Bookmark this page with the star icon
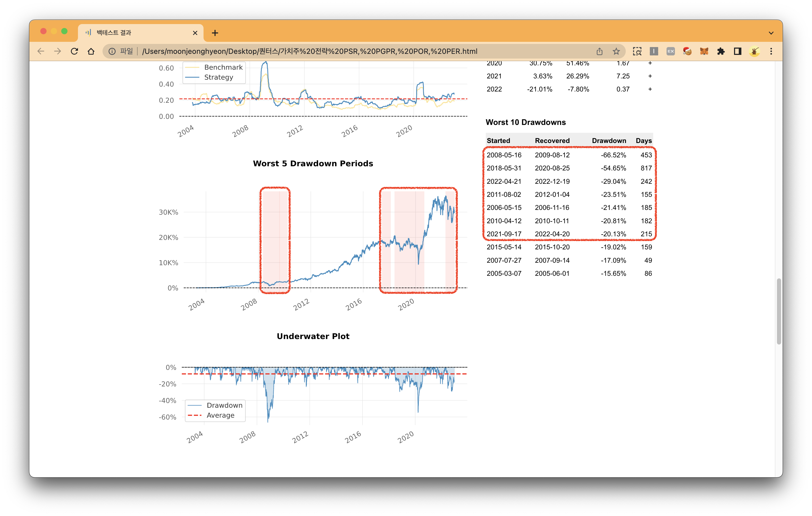The height and width of the screenshot is (516, 812). (x=616, y=51)
